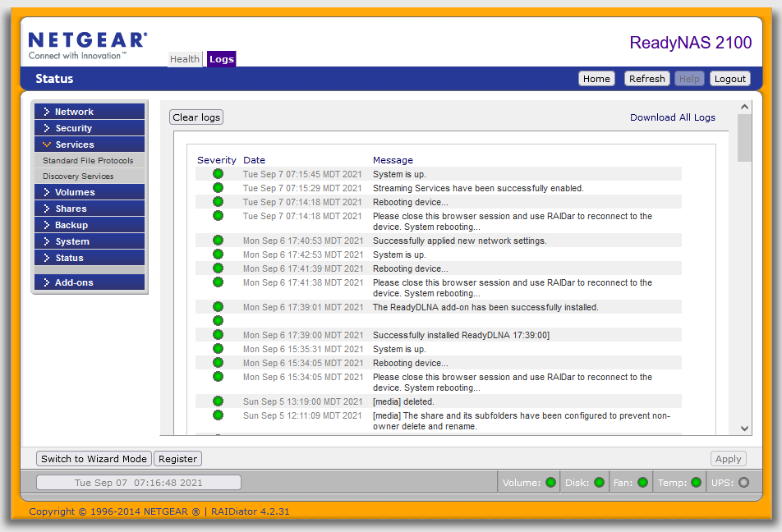Click the Download All Logs link
Image resolution: width=782 pixels, height=532 pixels.
click(672, 117)
